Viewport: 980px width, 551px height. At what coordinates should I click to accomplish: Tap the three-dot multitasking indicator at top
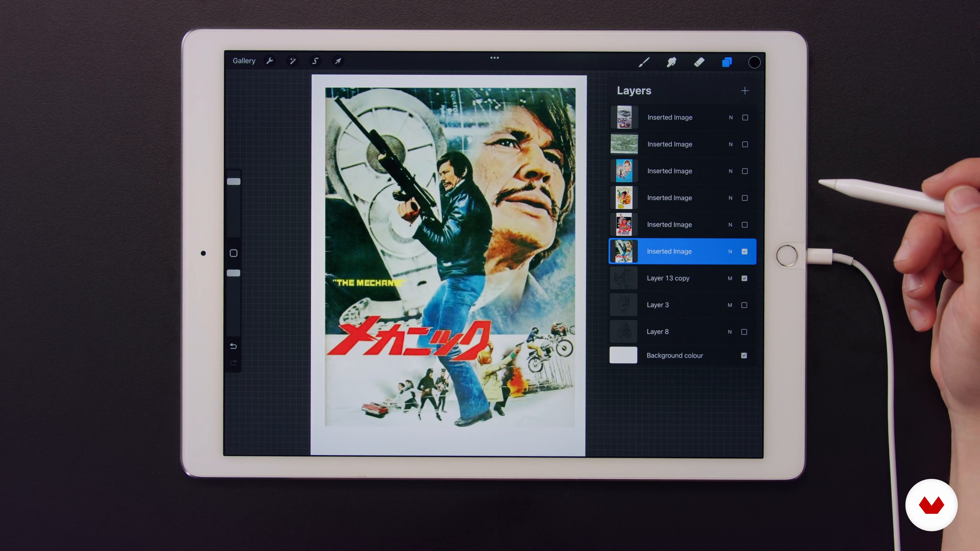(495, 58)
